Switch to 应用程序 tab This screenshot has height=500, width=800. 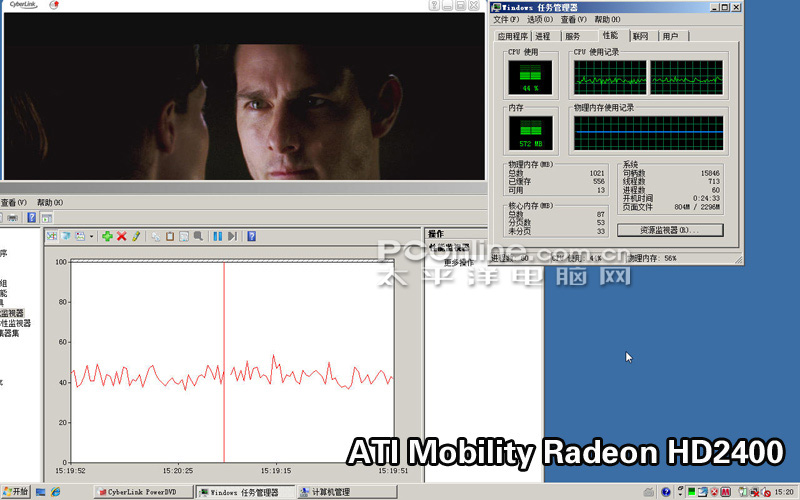coord(512,36)
